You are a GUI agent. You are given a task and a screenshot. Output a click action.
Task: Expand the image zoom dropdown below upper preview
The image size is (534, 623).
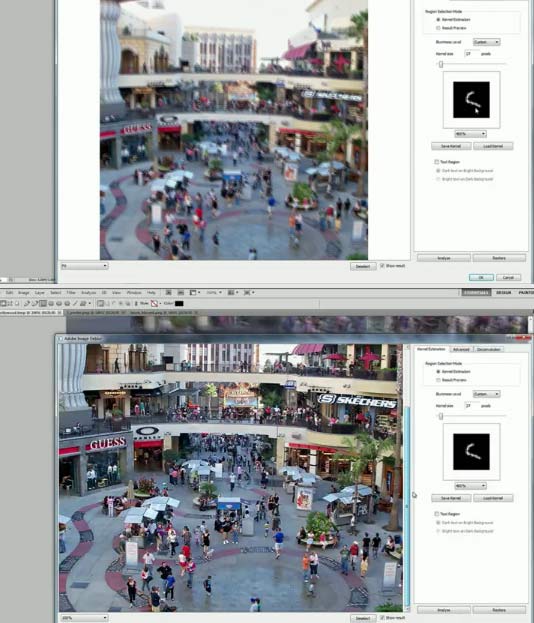coord(84,266)
